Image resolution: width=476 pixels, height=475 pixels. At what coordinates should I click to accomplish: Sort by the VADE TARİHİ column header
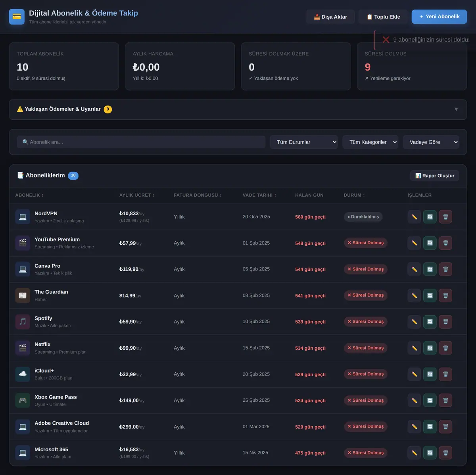(259, 195)
